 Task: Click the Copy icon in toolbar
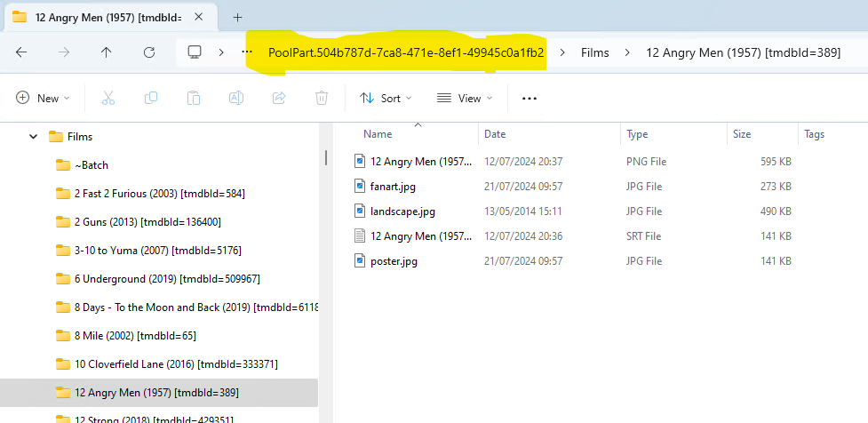click(150, 98)
